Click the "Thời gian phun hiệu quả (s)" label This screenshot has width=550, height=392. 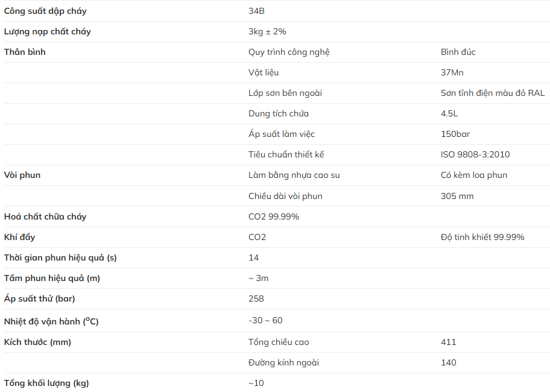pos(60,258)
